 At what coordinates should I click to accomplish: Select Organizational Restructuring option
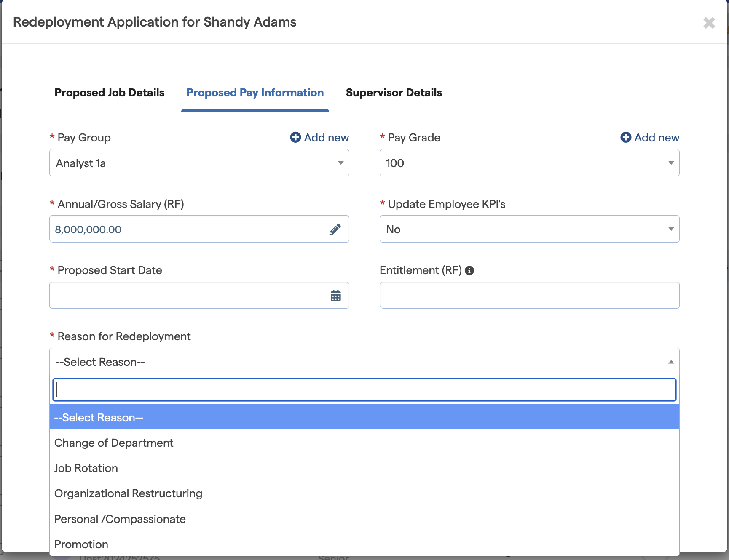click(x=364, y=493)
